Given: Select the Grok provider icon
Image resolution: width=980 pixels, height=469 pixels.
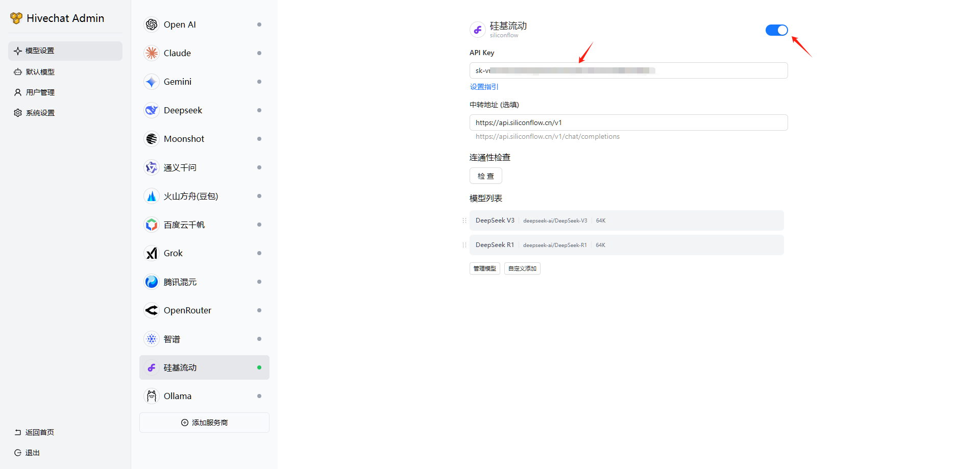Looking at the screenshot, I should coord(152,253).
